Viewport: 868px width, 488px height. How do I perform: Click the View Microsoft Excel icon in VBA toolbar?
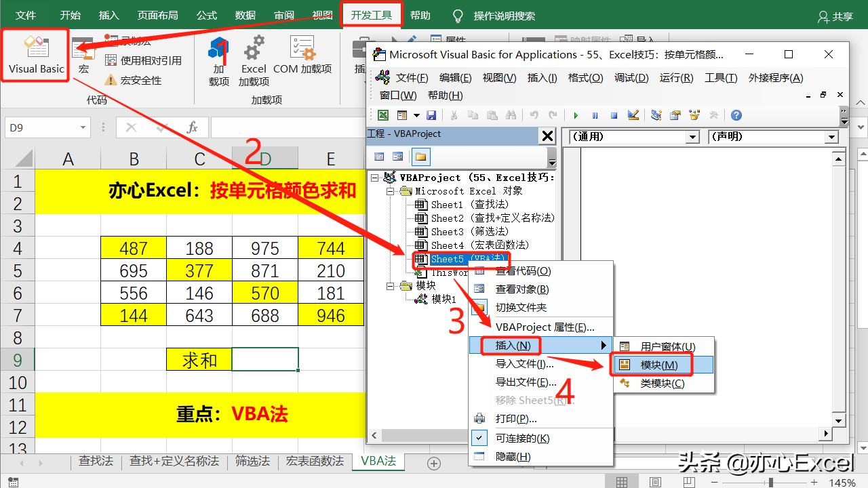coord(383,115)
